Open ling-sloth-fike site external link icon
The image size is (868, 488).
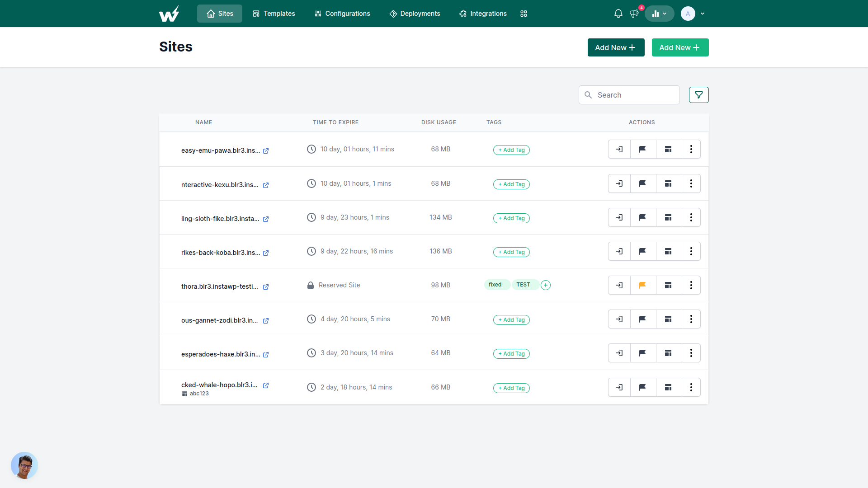[266, 219]
